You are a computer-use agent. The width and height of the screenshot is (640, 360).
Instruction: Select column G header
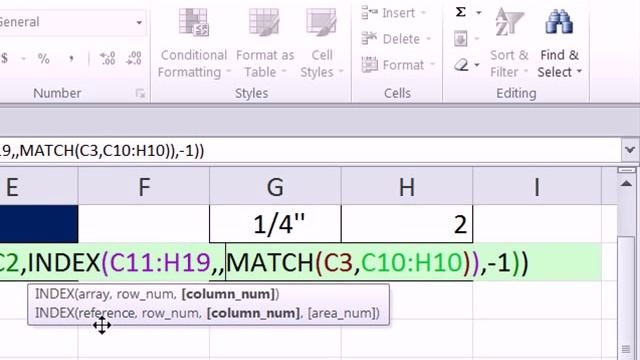tap(275, 187)
